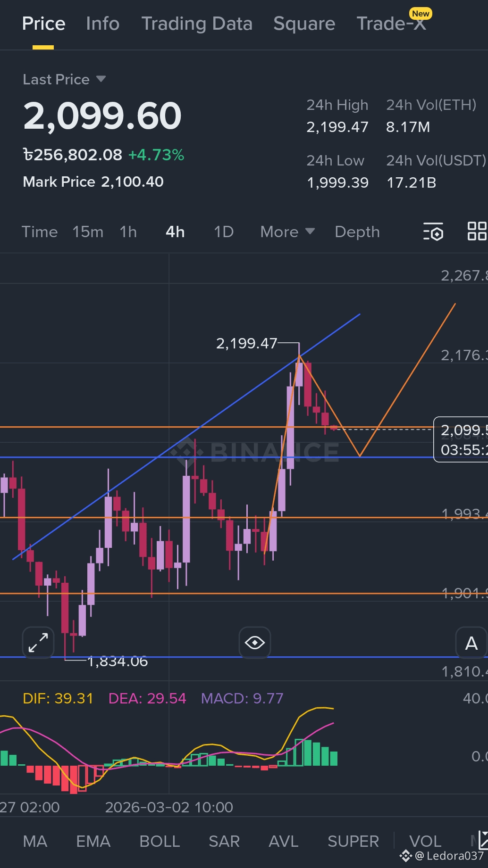
Task: Select the 4h timeframe
Action: 175,231
